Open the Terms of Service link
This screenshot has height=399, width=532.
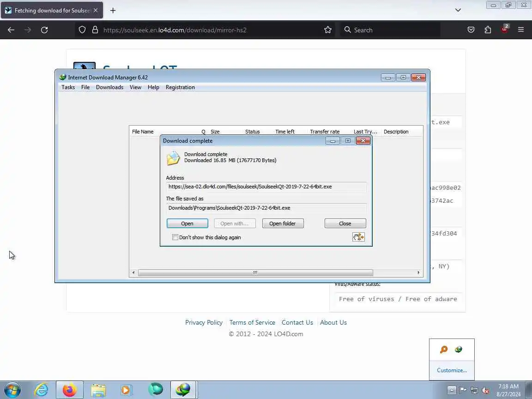(x=252, y=322)
